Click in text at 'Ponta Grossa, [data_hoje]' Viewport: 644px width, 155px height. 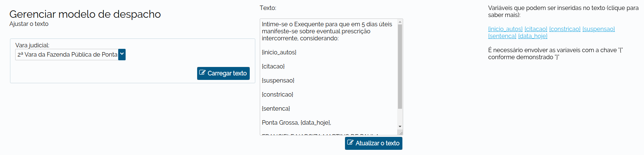296,122
